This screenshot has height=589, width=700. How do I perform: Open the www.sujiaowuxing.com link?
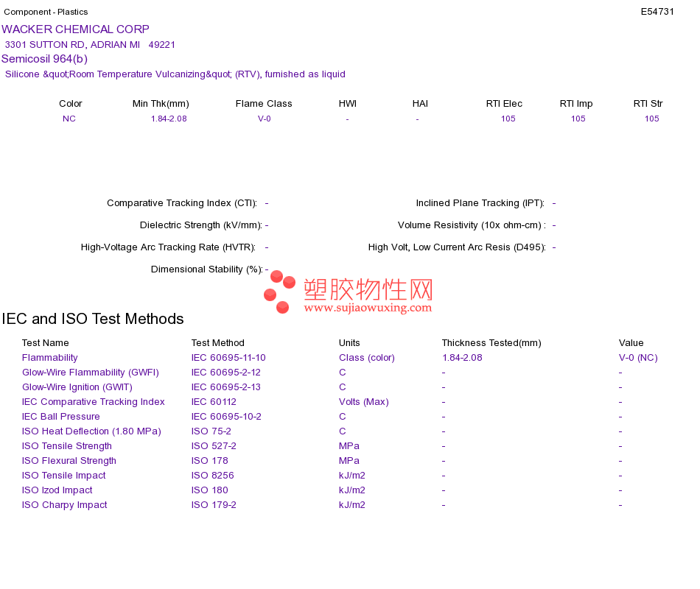(368, 308)
